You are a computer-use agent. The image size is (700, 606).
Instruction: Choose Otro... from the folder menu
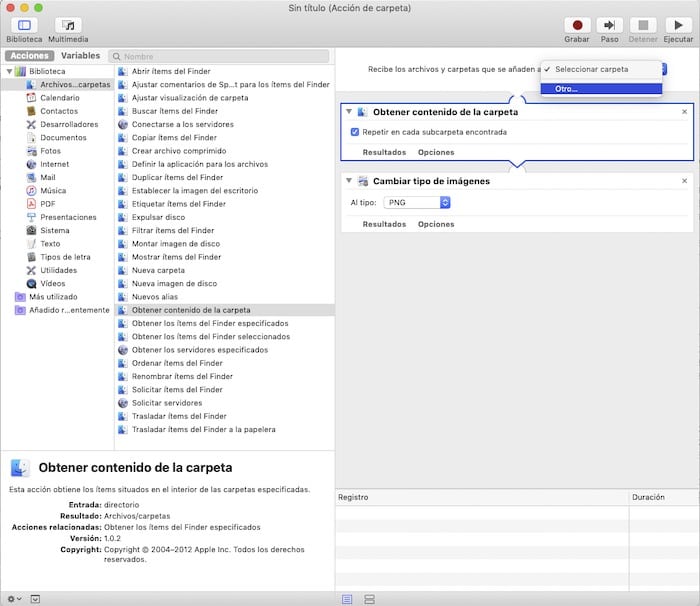[567, 89]
